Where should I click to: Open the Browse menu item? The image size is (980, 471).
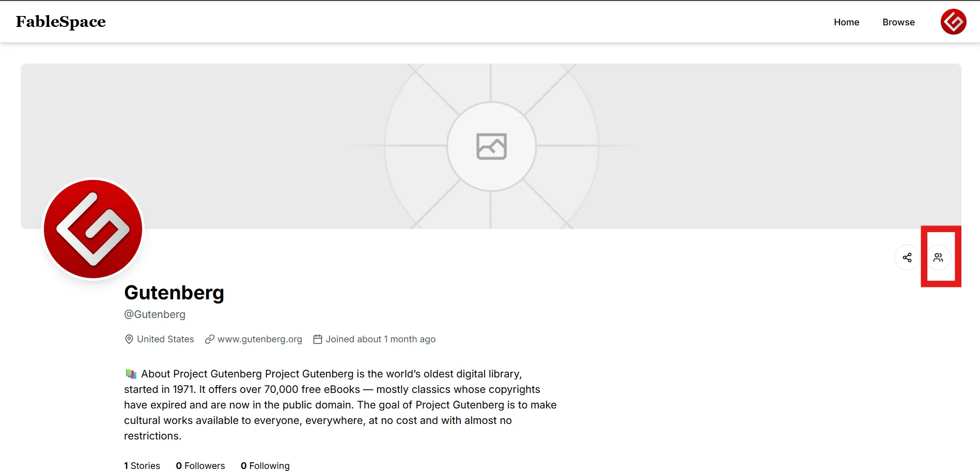pyautogui.click(x=898, y=22)
